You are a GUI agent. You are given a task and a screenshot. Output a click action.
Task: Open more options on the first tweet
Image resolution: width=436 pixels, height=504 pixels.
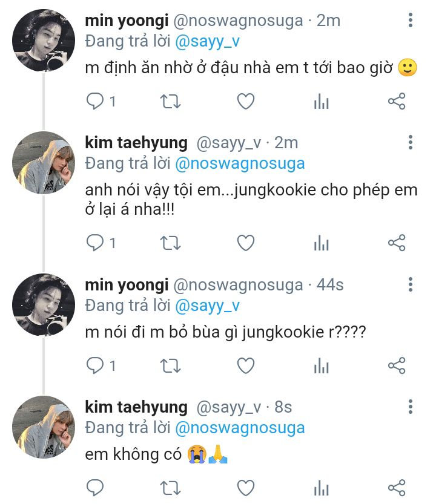tap(411, 21)
